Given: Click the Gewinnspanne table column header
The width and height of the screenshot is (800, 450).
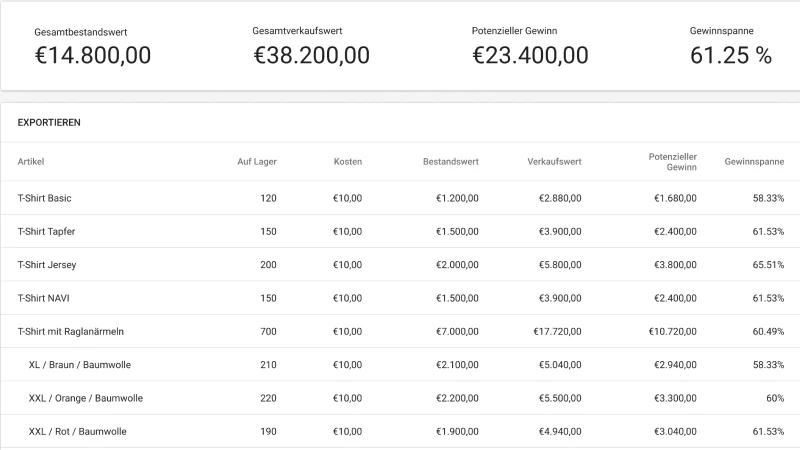Looking at the screenshot, I should point(754,161).
